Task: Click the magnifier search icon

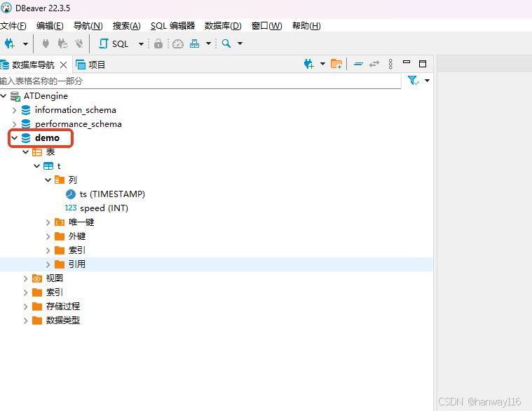Action: click(226, 43)
